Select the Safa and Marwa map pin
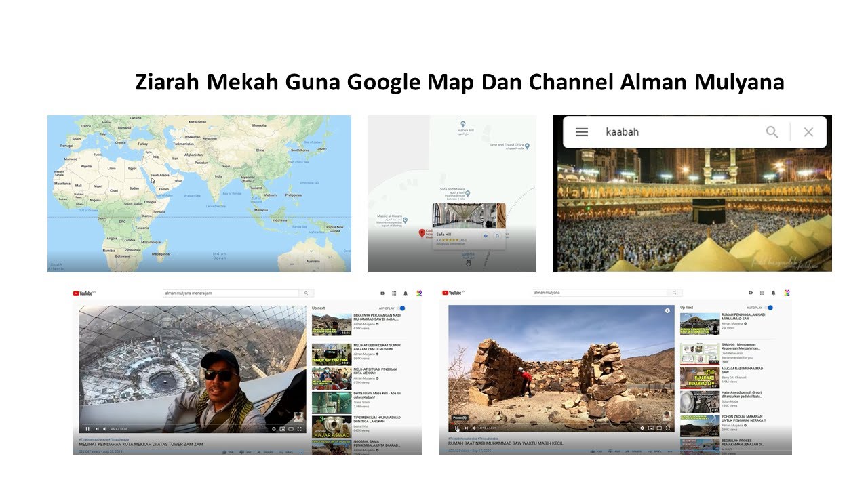The image size is (868, 488). coord(468,194)
